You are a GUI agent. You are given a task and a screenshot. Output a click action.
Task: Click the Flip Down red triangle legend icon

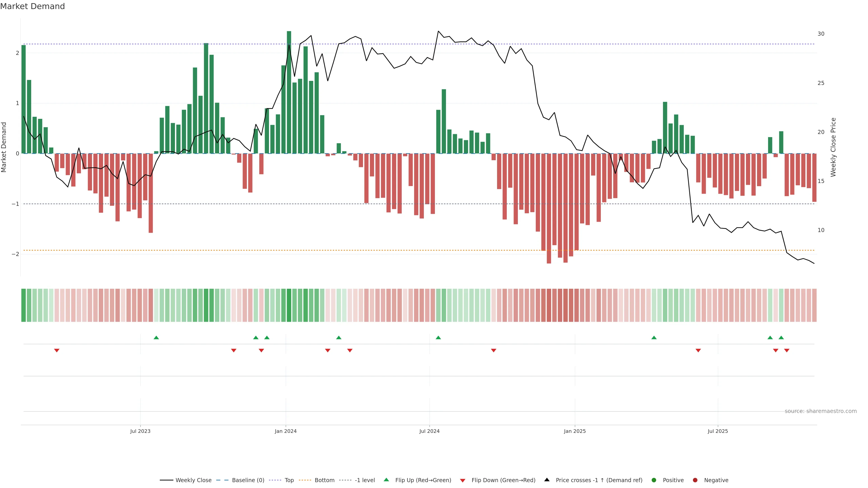click(463, 480)
